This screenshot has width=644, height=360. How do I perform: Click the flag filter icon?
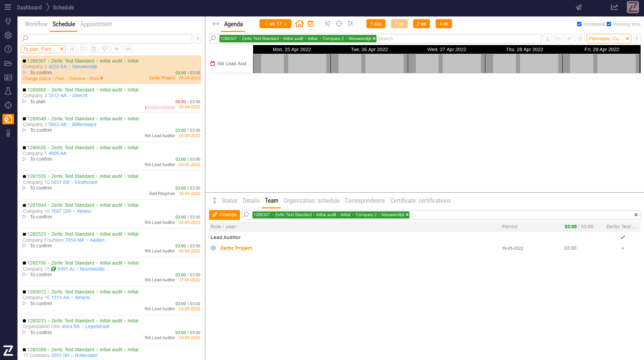pos(83,49)
